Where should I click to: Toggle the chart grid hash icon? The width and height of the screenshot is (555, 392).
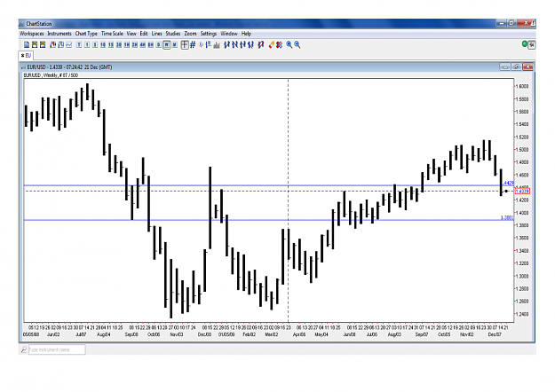(x=193, y=44)
